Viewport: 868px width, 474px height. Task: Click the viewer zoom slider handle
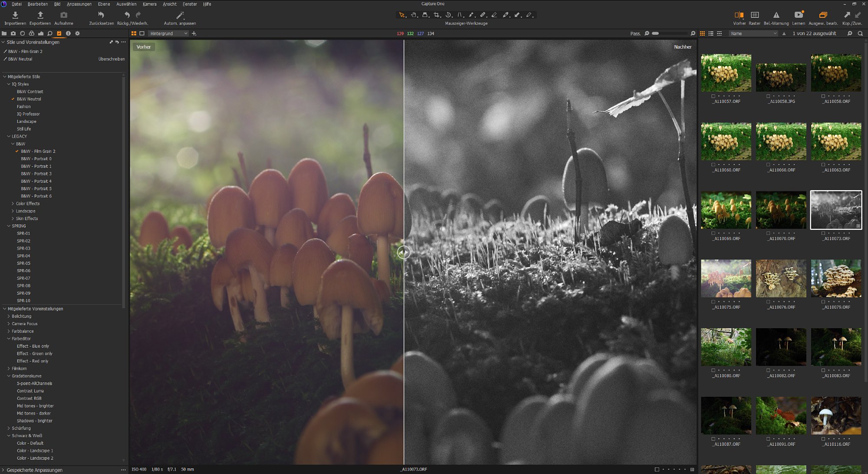coord(655,33)
